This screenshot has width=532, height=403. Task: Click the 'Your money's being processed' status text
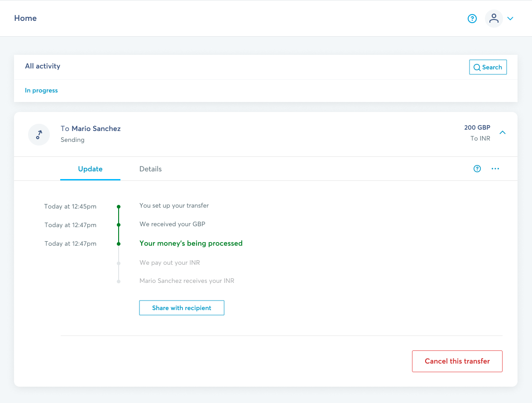pos(191,243)
